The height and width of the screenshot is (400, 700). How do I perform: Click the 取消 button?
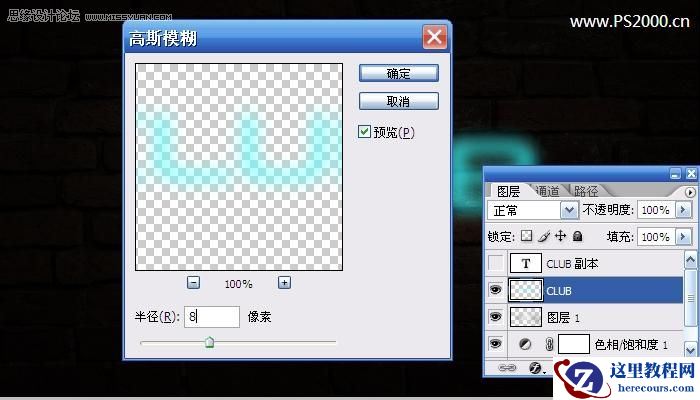(x=399, y=101)
